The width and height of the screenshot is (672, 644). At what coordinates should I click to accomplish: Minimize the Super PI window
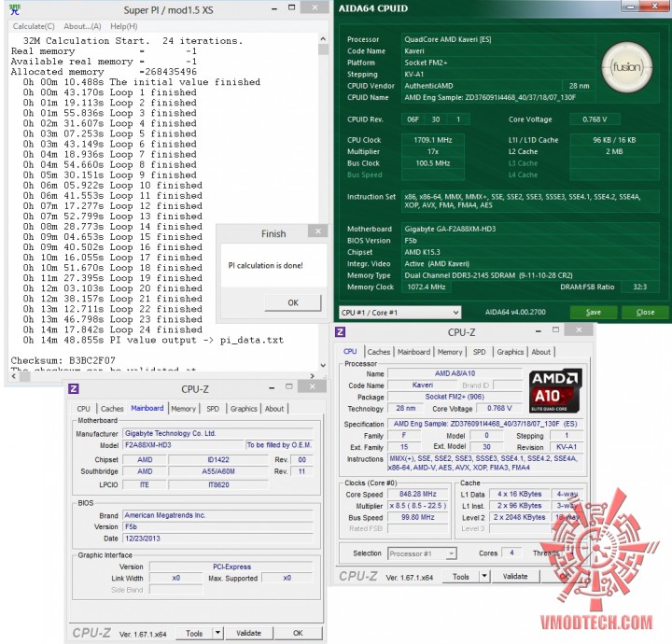point(273,8)
